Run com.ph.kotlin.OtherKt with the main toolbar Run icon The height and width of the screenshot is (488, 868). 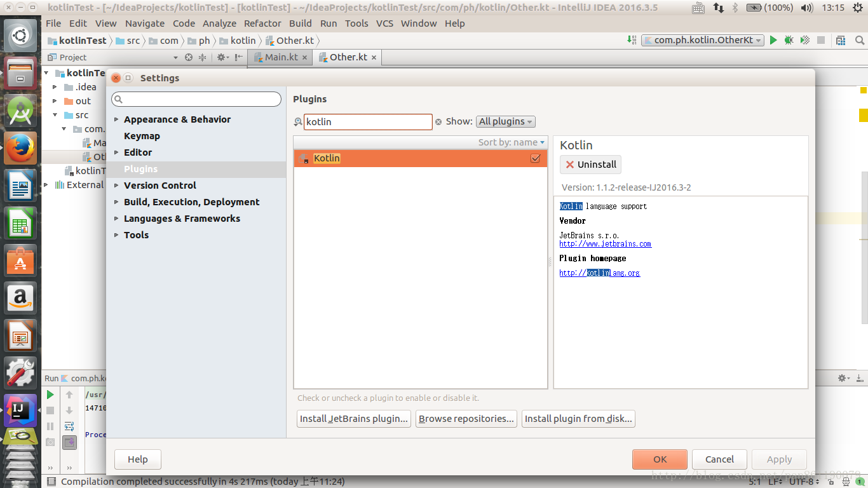pos(773,40)
